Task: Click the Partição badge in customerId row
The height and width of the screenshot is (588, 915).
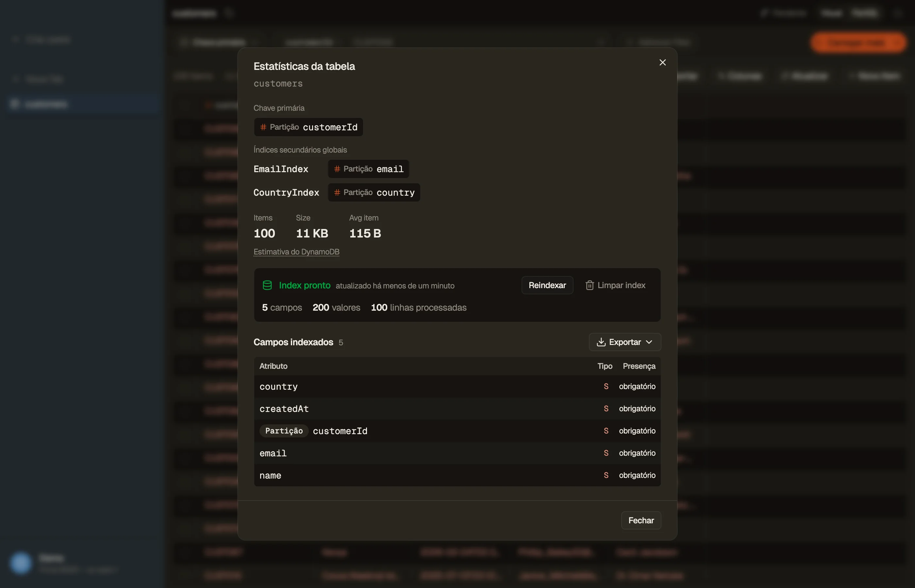Action: click(x=284, y=431)
